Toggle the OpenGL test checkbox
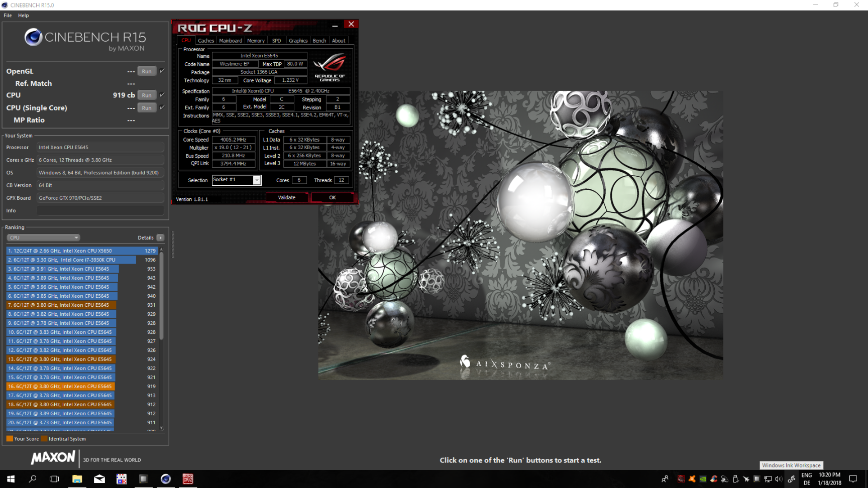 pyautogui.click(x=162, y=71)
